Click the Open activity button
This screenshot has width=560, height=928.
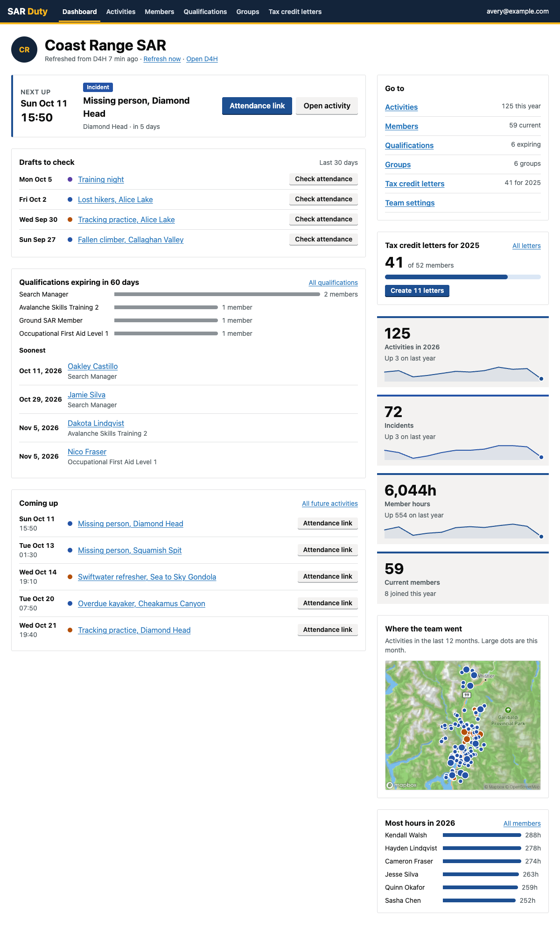327,106
